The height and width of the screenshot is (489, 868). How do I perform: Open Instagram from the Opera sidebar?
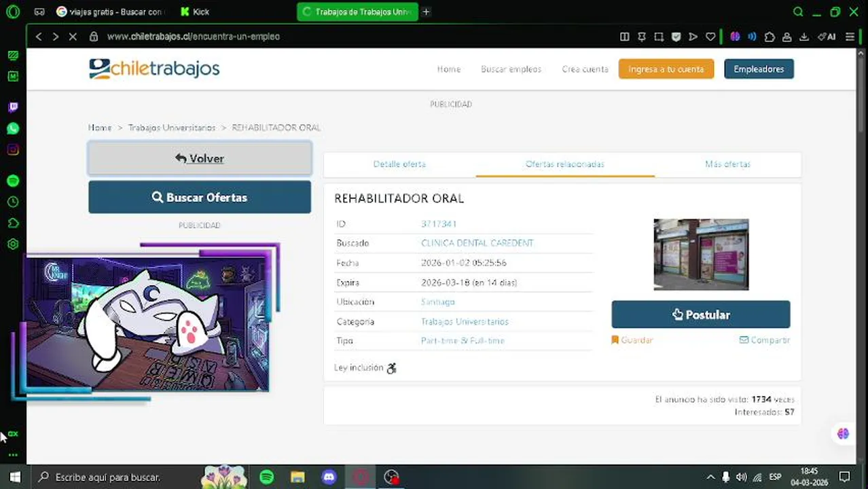point(13,150)
